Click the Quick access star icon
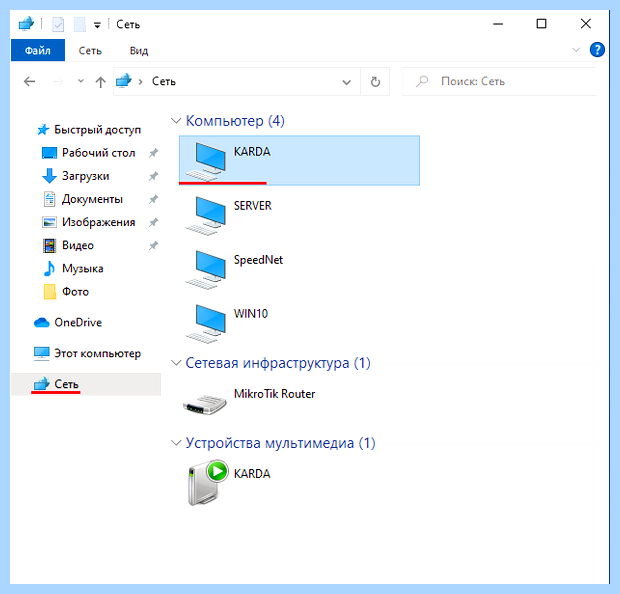Screen dimensions: 620x594 click(x=43, y=130)
